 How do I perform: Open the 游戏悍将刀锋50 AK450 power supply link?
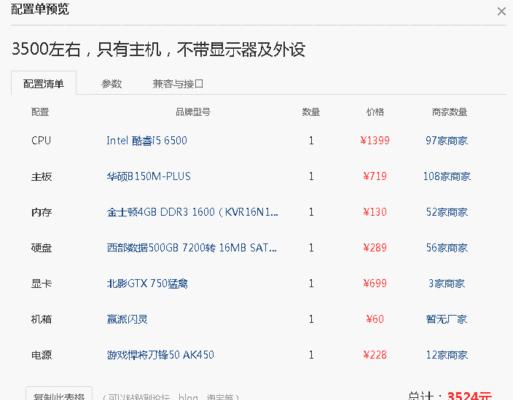pos(160,355)
